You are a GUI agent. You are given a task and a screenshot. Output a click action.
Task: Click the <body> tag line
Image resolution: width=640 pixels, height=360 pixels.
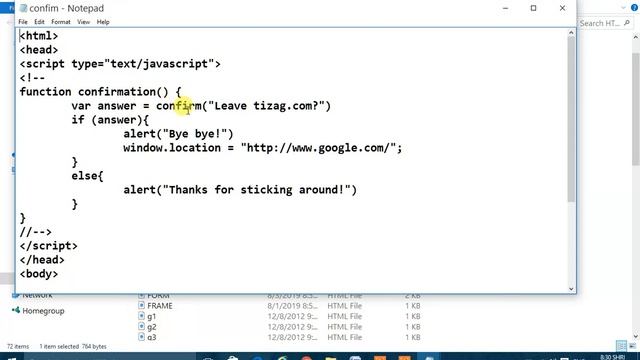click(x=39, y=274)
